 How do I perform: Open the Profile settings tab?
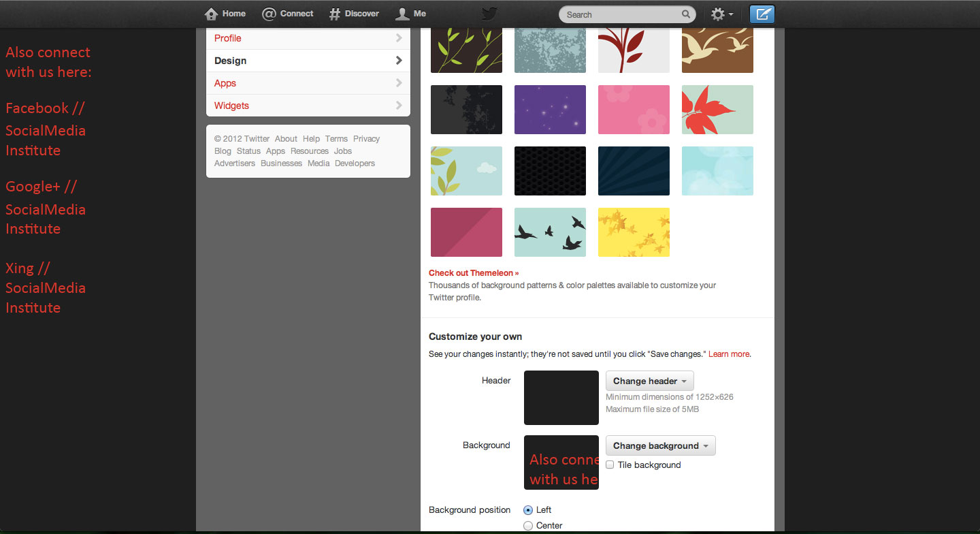pos(308,38)
